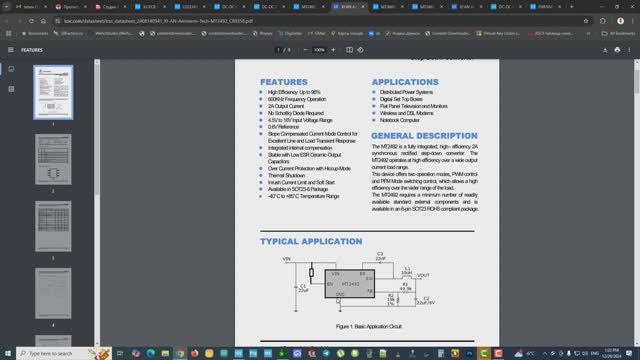Open browser extensions puzzle icon

point(603,21)
